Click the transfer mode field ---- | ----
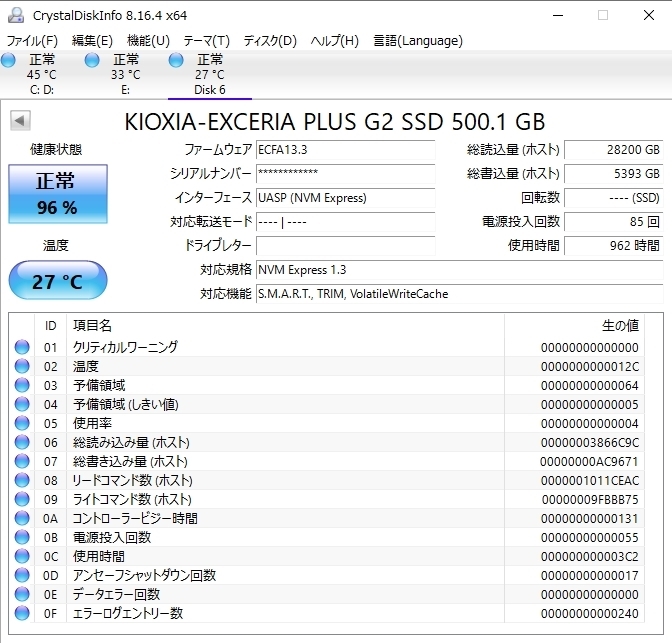The image size is (672, 643). point(345,222)
